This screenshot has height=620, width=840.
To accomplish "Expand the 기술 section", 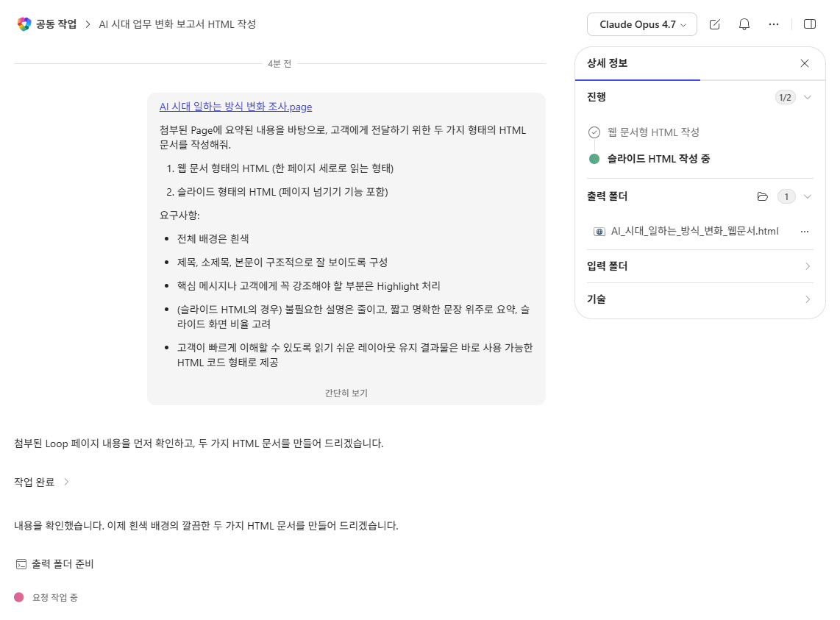I will coord(700,299).
